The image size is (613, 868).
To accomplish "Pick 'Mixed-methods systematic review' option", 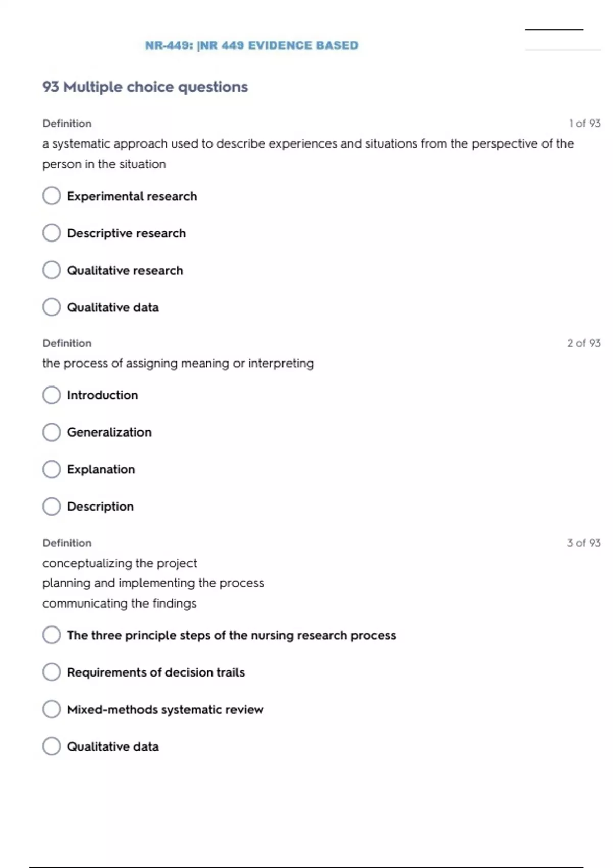I will coord(52,709).
